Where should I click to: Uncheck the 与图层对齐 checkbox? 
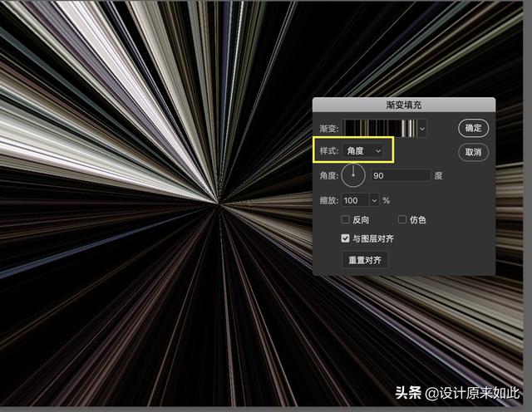tap(345, 238)
